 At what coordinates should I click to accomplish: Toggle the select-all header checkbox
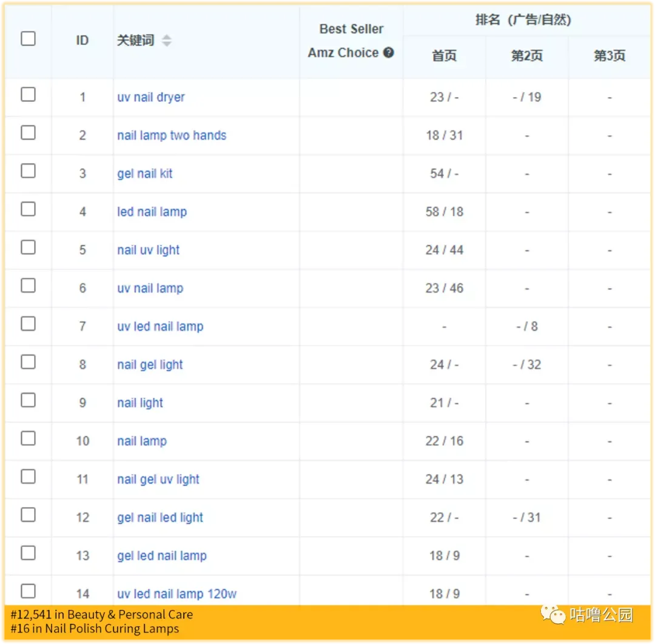[28, 38]
